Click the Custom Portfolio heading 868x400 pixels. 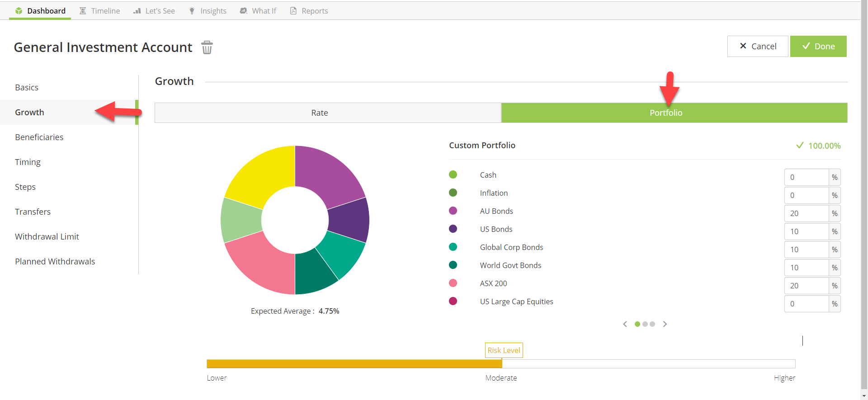coord(482,145)
